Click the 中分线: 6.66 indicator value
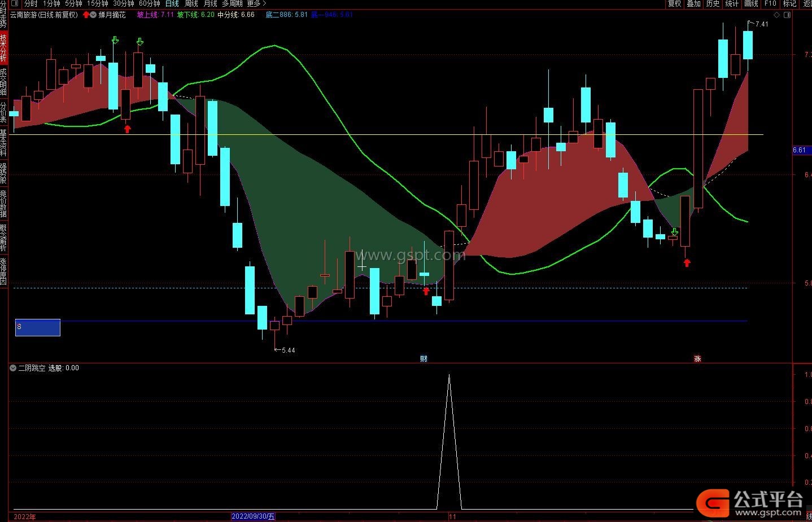 coord(236,15)
